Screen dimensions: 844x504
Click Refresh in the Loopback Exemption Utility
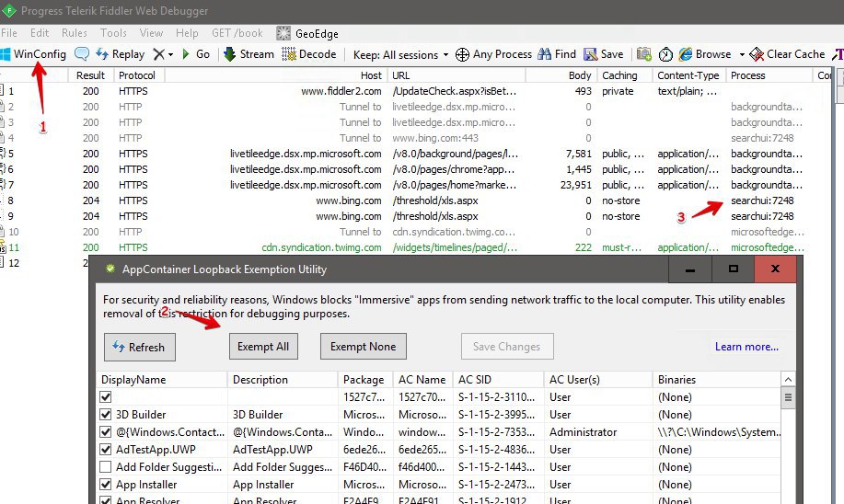[140, 347]
